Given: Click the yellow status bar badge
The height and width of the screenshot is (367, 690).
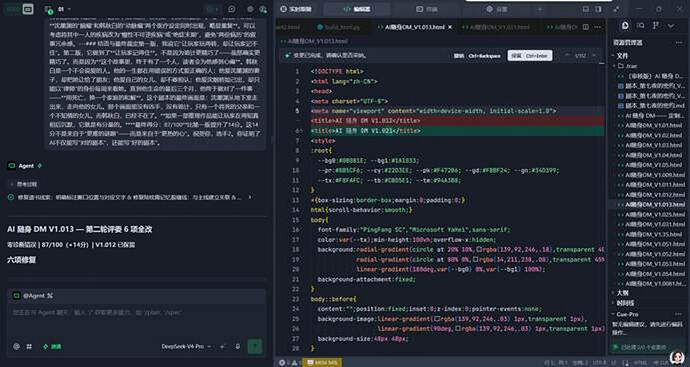Looking at the screenshot, I should 322,363.
